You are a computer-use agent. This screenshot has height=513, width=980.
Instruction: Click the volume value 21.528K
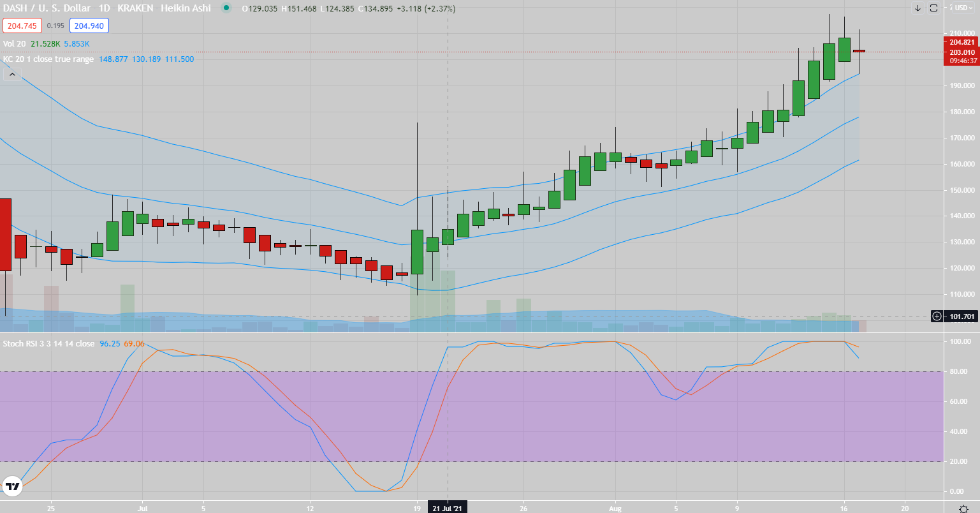coord(45,43)
